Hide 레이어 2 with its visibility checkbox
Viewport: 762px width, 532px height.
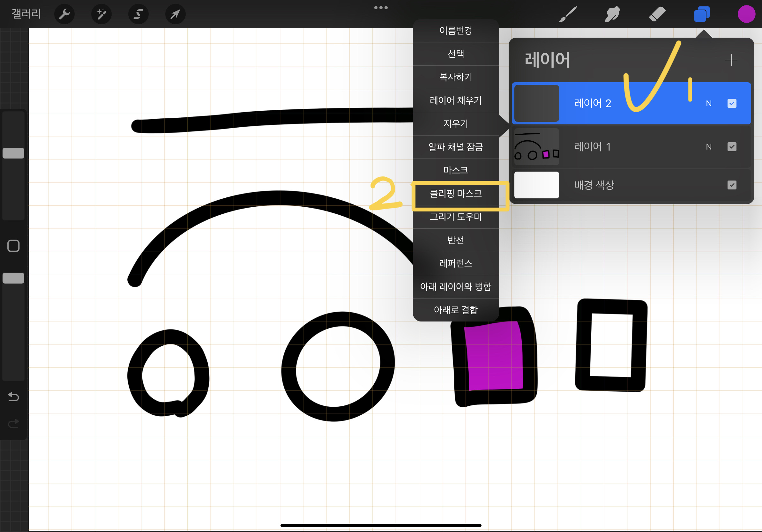(732, 103)
